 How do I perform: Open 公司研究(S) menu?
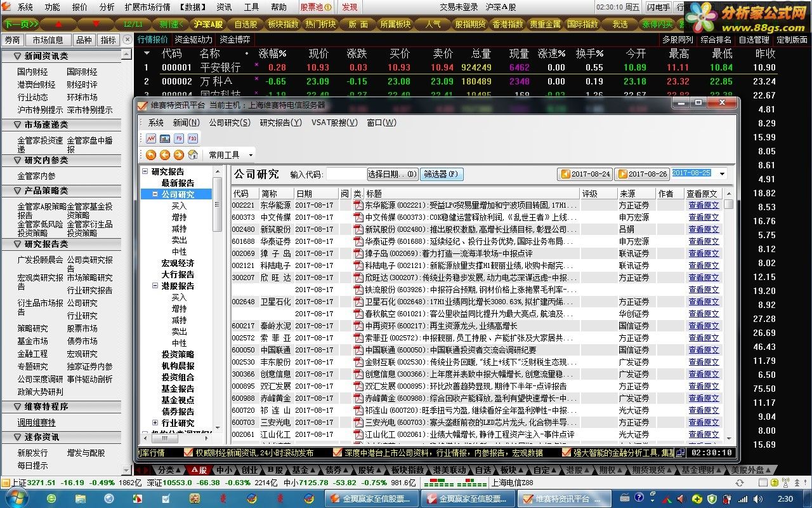[230, 123]
